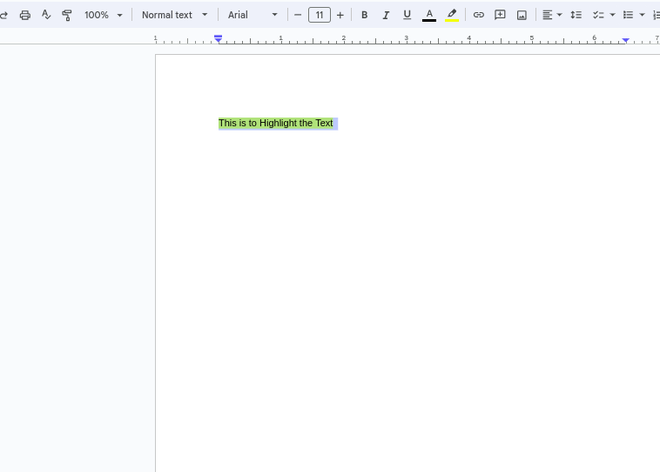The image size is (660, 472).
Task: Click the print icon
Action: 25,15
